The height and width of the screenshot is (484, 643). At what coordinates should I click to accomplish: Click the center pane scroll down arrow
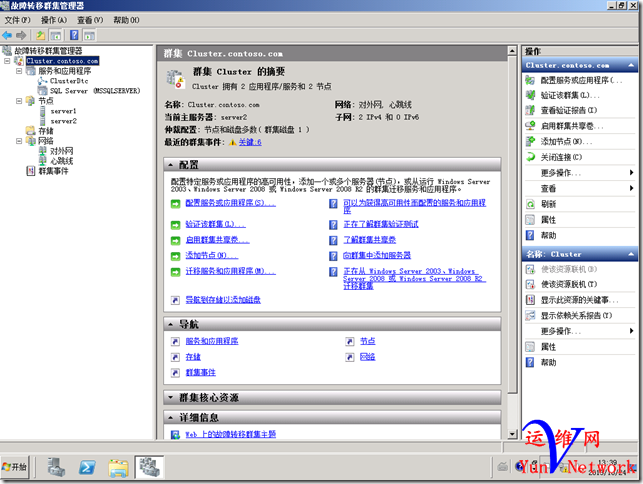(512, 434)
